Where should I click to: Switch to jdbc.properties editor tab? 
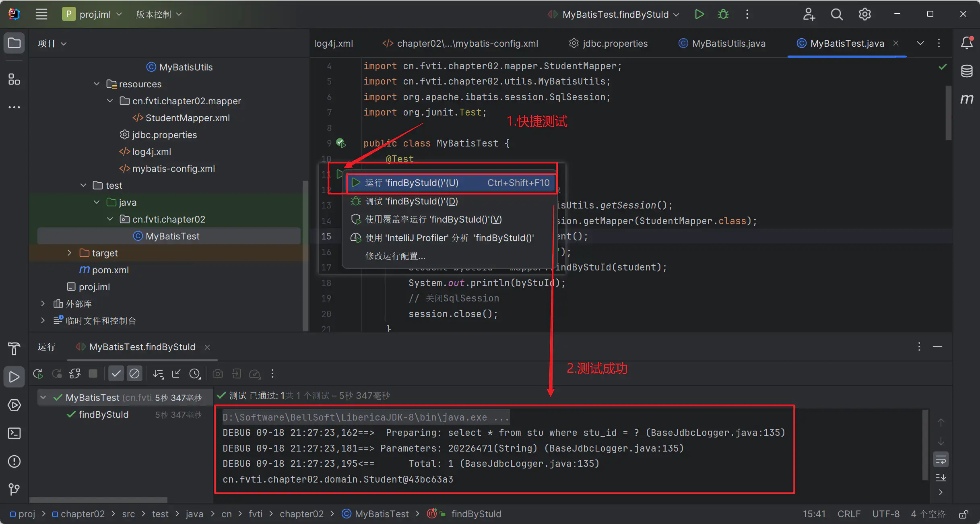point(608,43)
